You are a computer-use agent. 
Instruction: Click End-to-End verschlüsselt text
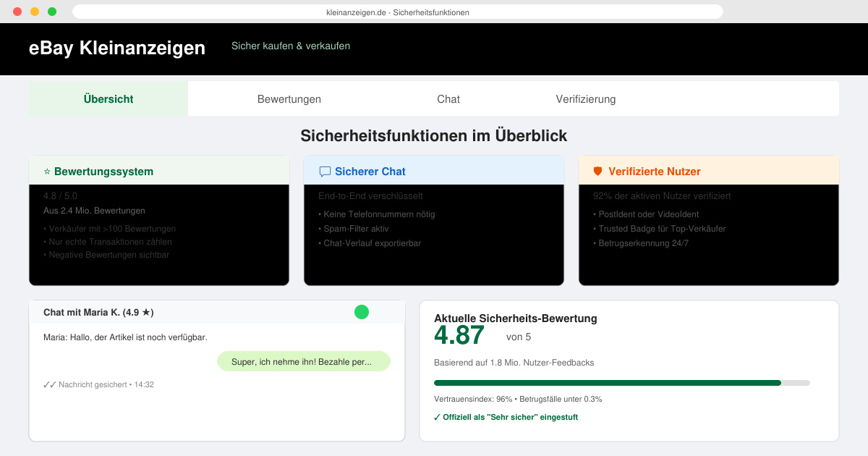(370, 196)
